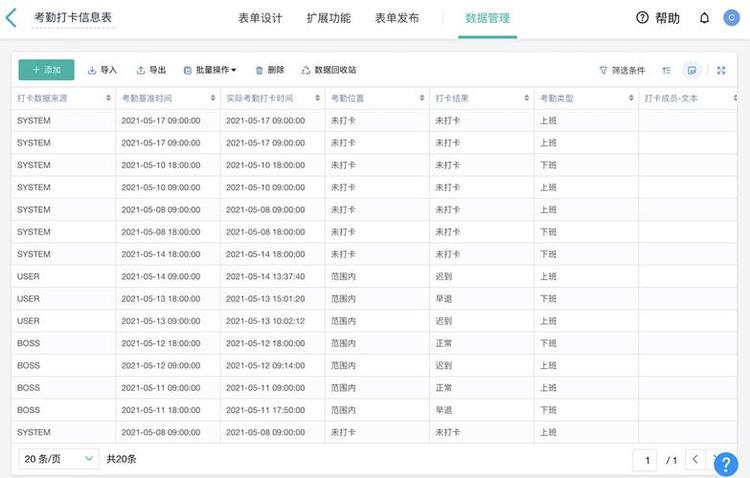Open the user avatar menu

tap(731, 18)
